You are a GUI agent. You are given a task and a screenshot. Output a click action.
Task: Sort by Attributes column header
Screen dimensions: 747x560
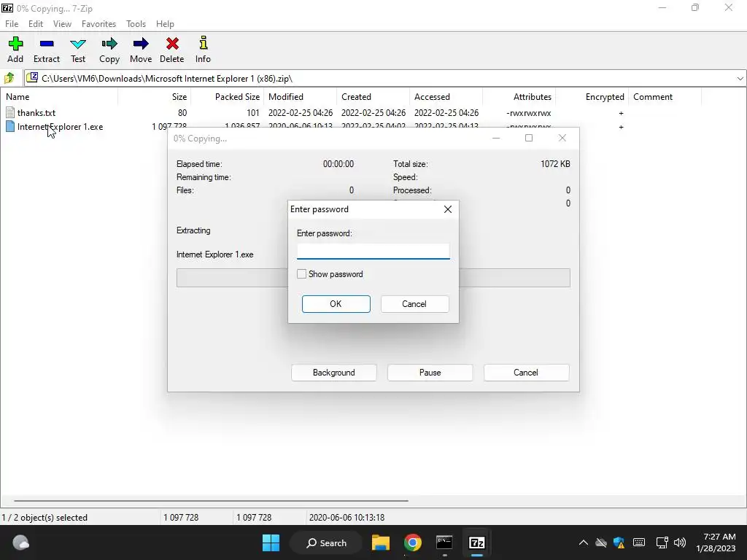pos(519,97)
